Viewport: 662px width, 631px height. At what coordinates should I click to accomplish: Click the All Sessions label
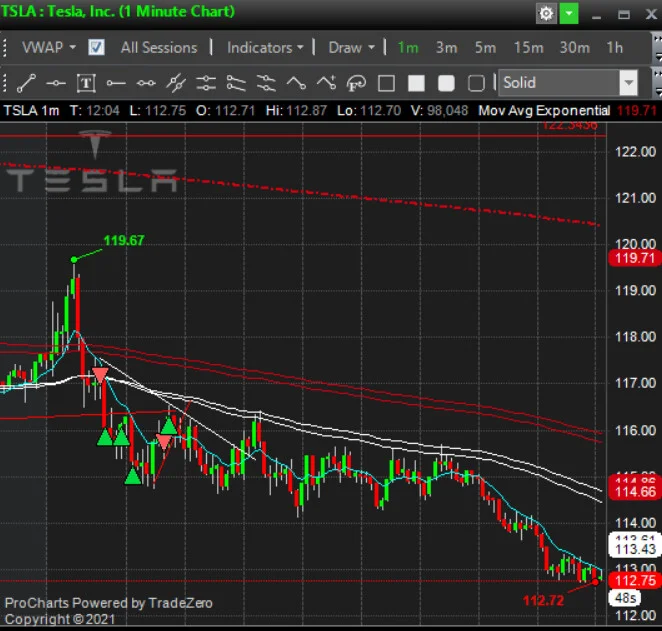[x=159, y=48]
